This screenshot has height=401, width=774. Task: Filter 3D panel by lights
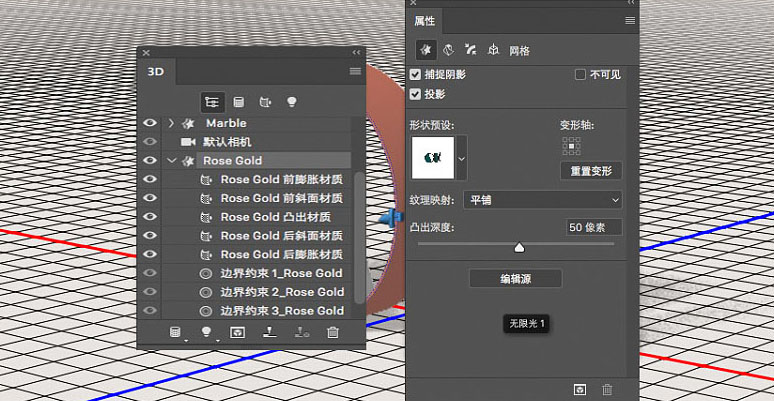pos(292,102)
